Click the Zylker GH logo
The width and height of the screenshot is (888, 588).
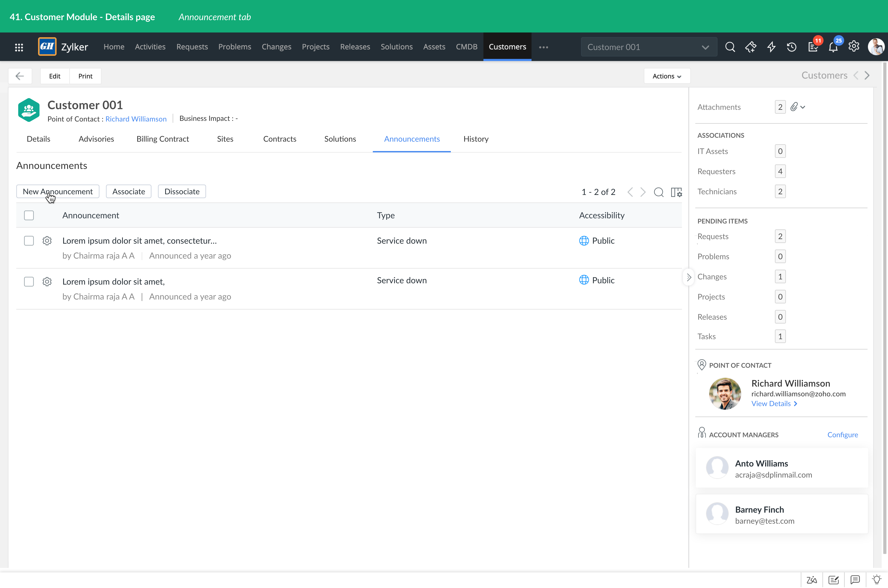(x=47, y=46)
